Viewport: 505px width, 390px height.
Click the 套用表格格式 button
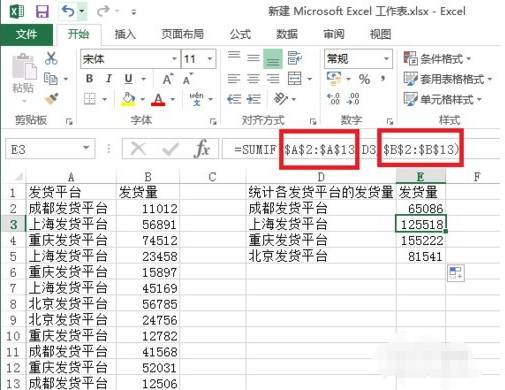tap(448, 79)
